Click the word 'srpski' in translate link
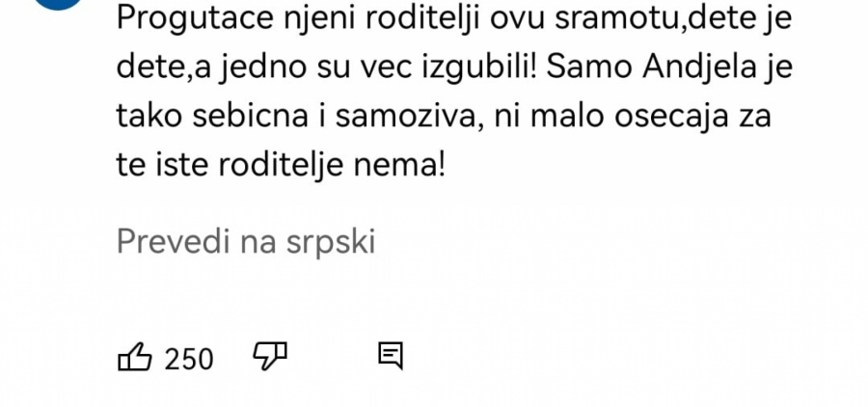The width and height of the screenshot is (868, 407). tap(330, 241)
